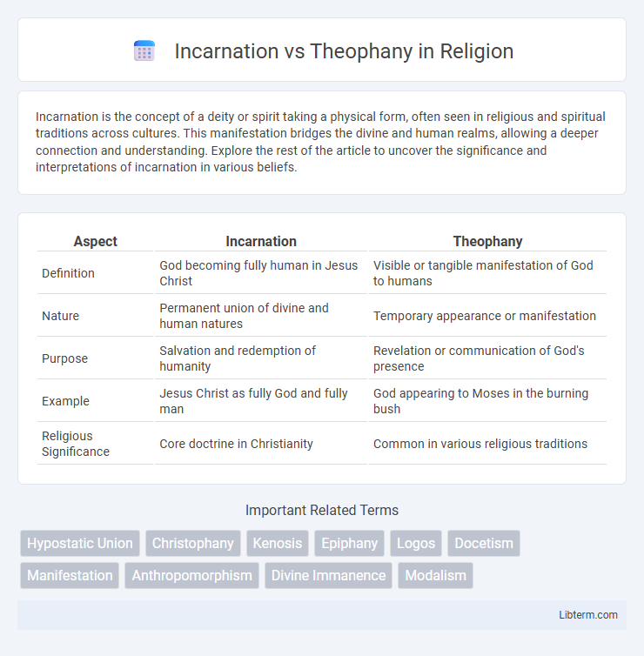
Task: Select 'Revelation or communication of God's presence' cell
Action: click(487, 358)
